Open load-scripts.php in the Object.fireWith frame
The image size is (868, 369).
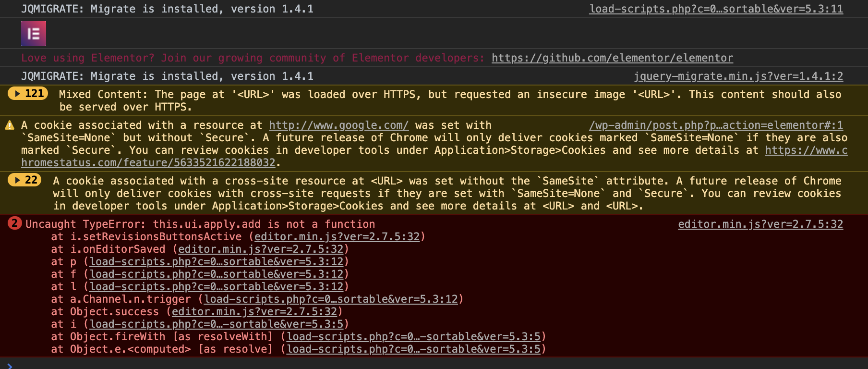click(x=415, y=336)
